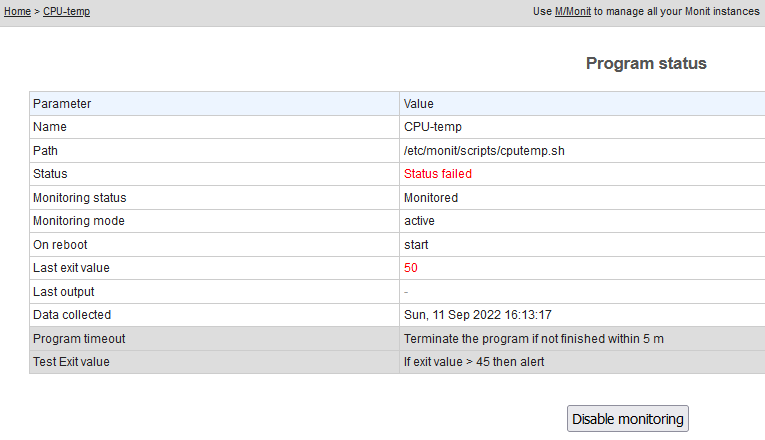Click the CPU-temp name value cell
The image size is (765, 440).
433,127
